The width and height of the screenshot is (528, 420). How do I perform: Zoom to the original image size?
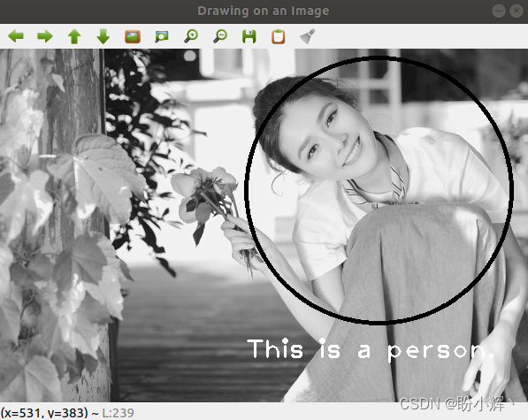(x=133, y=36)
